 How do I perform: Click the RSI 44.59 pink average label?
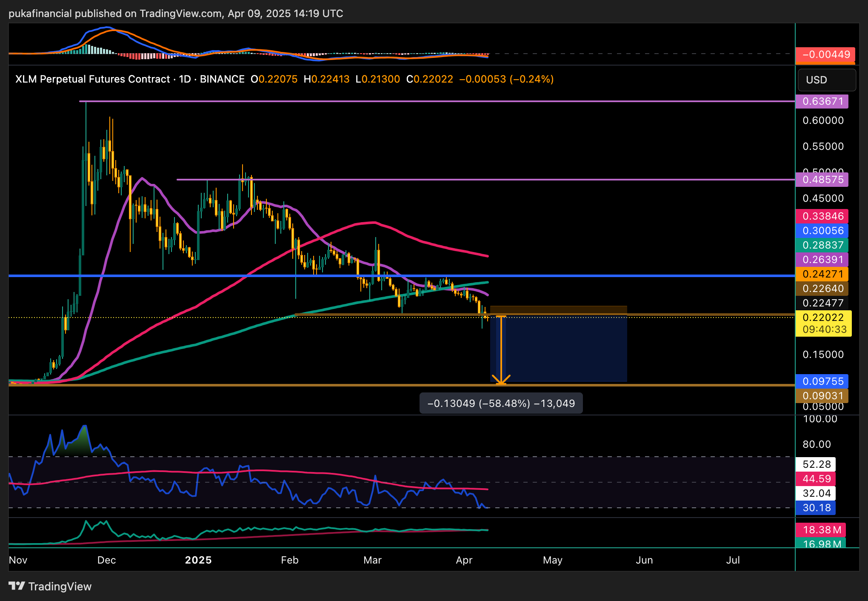816,479
